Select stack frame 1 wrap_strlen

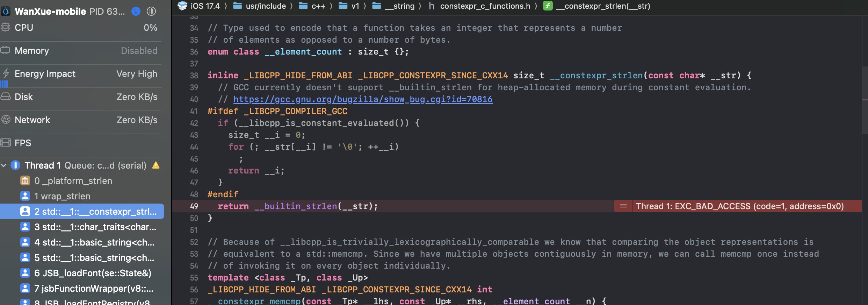(82, 196)
